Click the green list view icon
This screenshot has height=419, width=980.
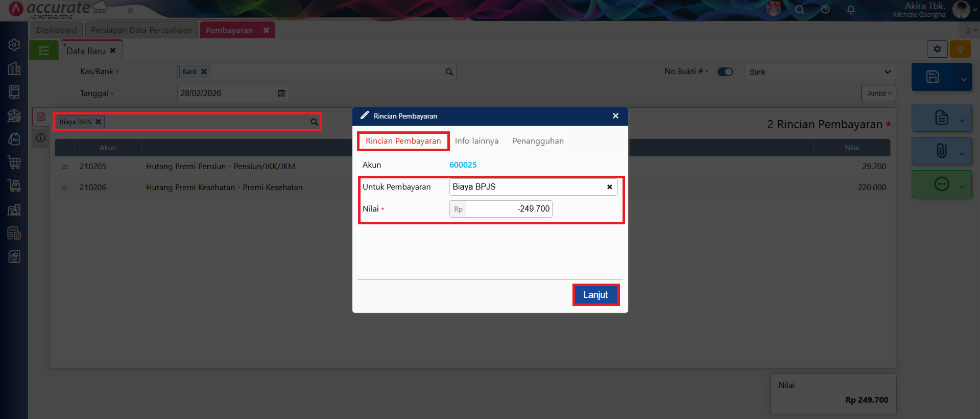click(44, 51)
